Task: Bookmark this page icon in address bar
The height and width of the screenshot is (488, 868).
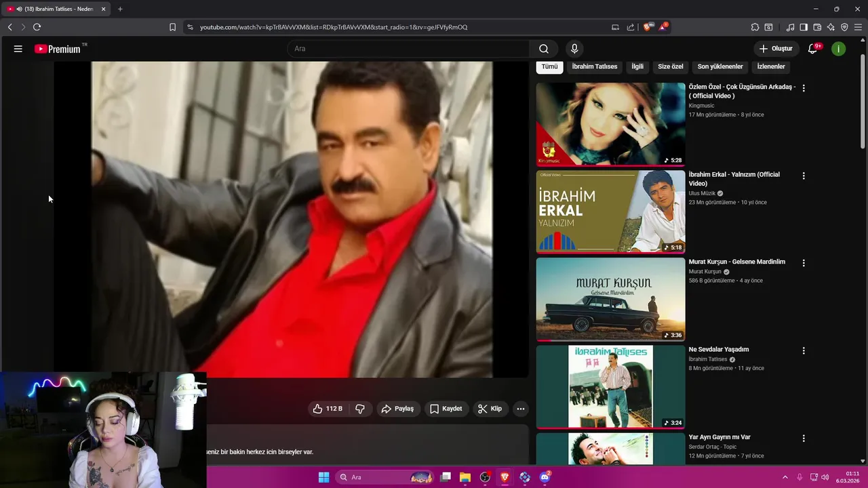Action: coord(172,27)
